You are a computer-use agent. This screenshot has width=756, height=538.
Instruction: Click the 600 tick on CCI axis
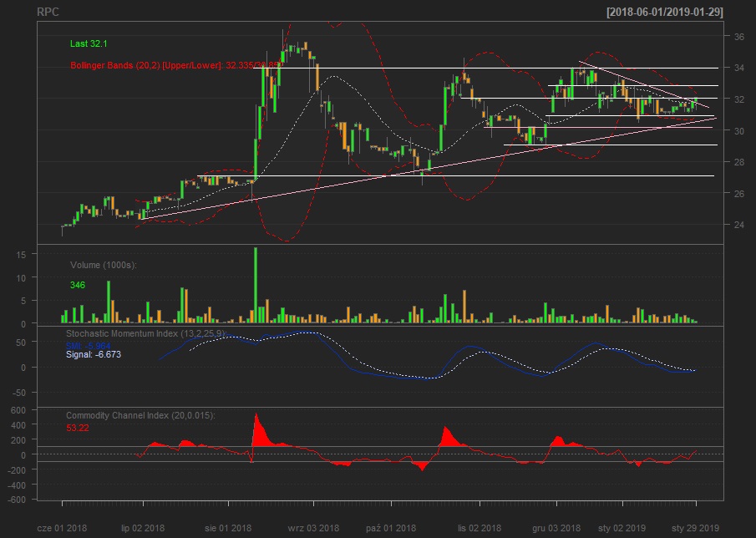[x=18, y=410]
